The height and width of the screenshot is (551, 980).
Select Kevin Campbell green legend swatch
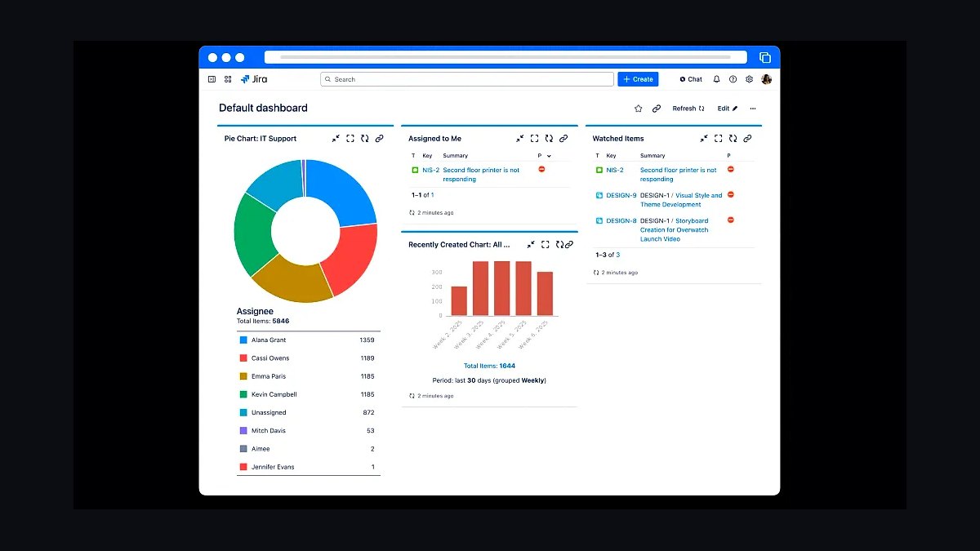[x=243, y=394]
